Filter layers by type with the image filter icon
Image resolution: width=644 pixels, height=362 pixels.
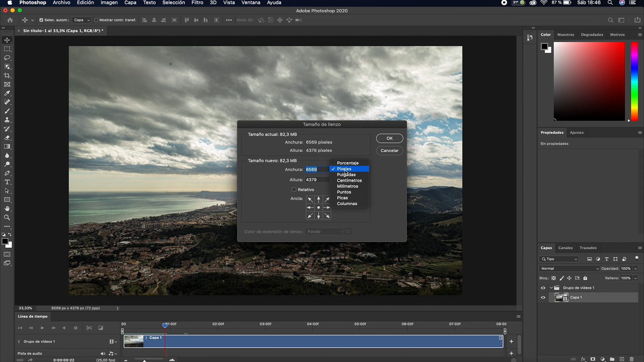pos(590,259)
